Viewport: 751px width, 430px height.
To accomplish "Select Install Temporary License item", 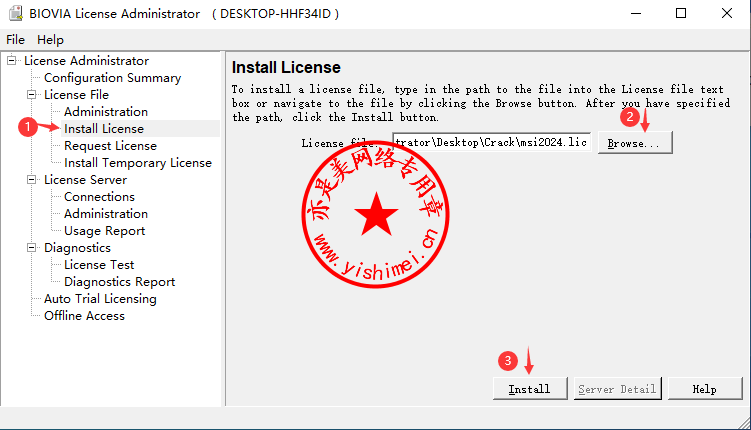I will pyautogui.click(x=137, y=163).
